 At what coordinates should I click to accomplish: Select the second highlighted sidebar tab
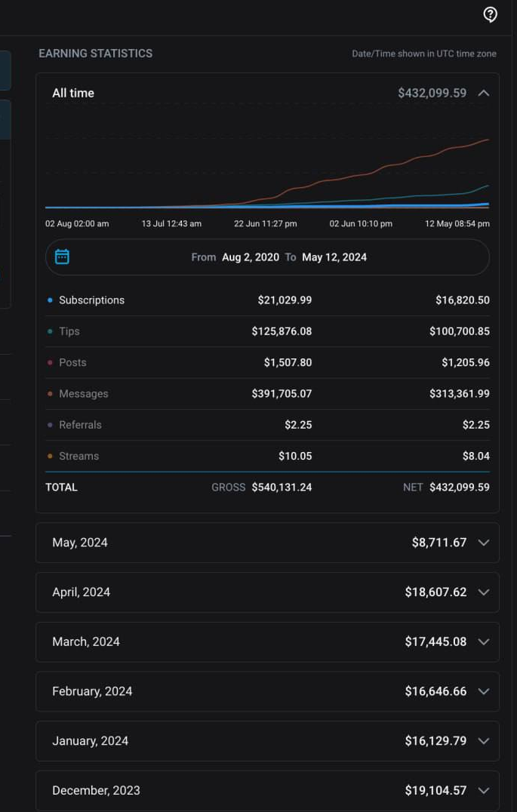coord(4,118)
